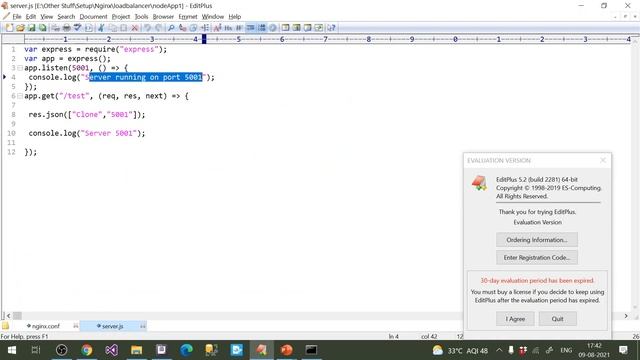Image resolution: width=640 pixels, height=360 pixels.
Task: Click the Cut scissors icon
Action: point(101,28)
